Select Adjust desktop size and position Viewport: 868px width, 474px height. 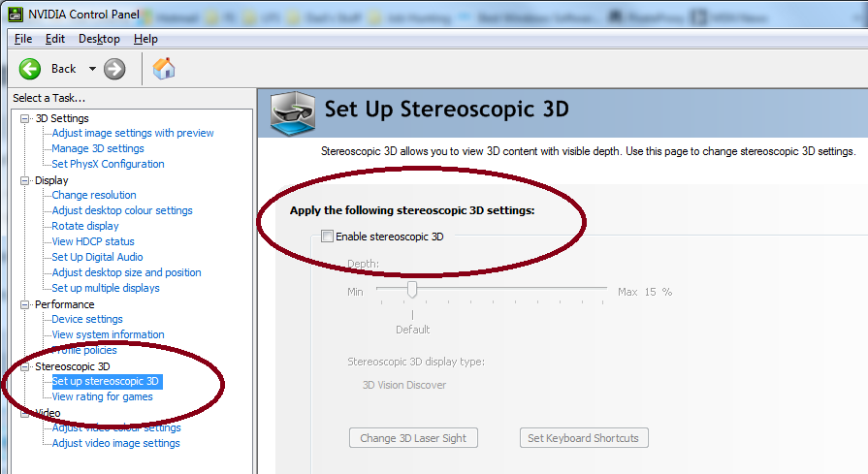(126, 272)
